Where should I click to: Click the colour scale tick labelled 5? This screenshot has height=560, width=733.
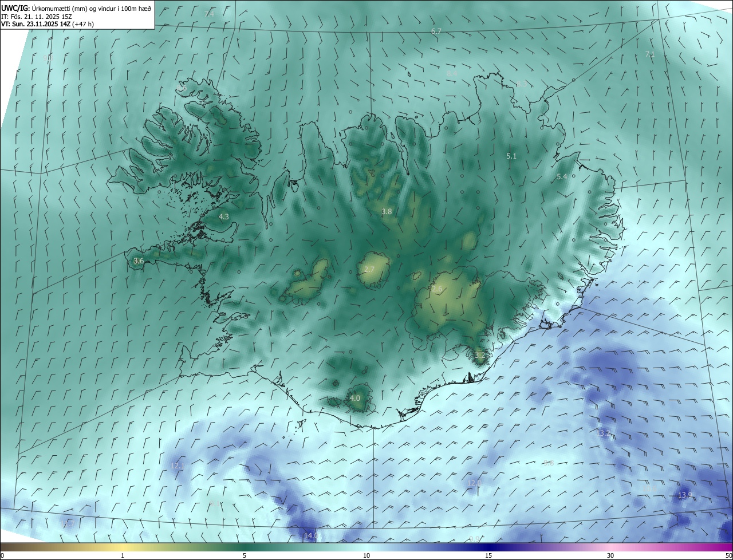coord(245,555)
